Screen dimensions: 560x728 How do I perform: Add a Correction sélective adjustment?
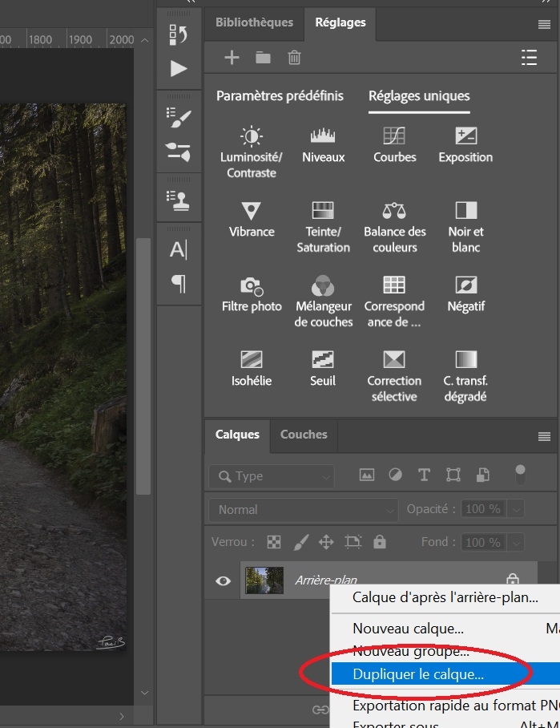[x=394, y=377]
